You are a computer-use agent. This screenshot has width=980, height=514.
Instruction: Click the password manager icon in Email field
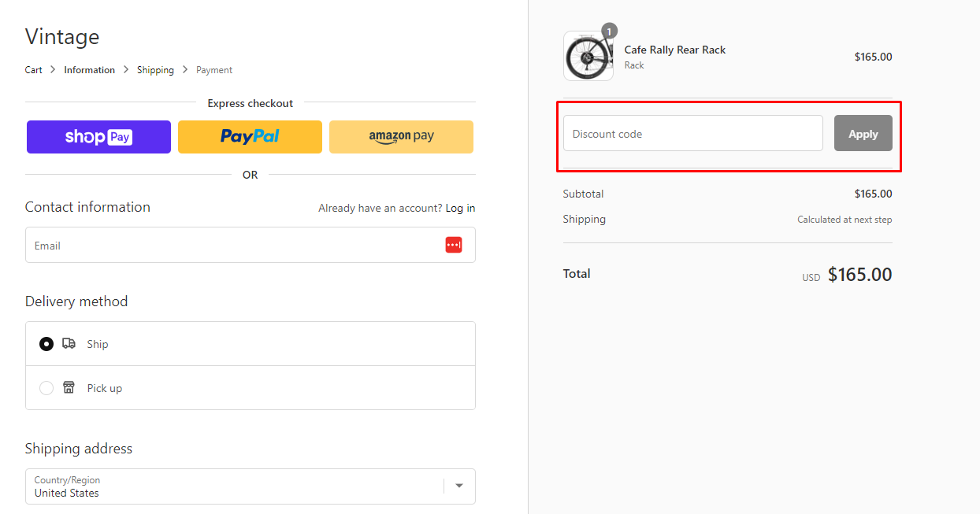click(x=453, y=245)
